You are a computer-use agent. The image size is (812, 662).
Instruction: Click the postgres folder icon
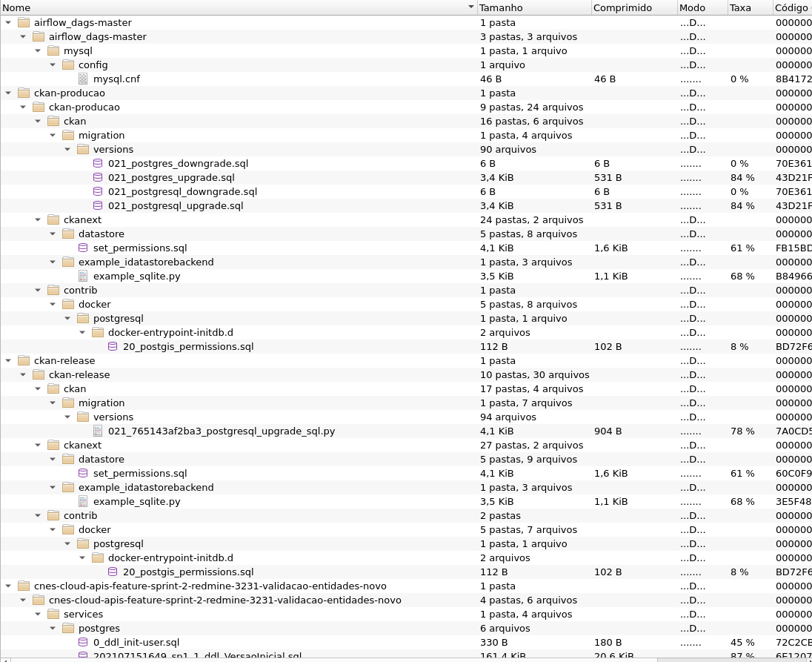click(x=68, y=628)
